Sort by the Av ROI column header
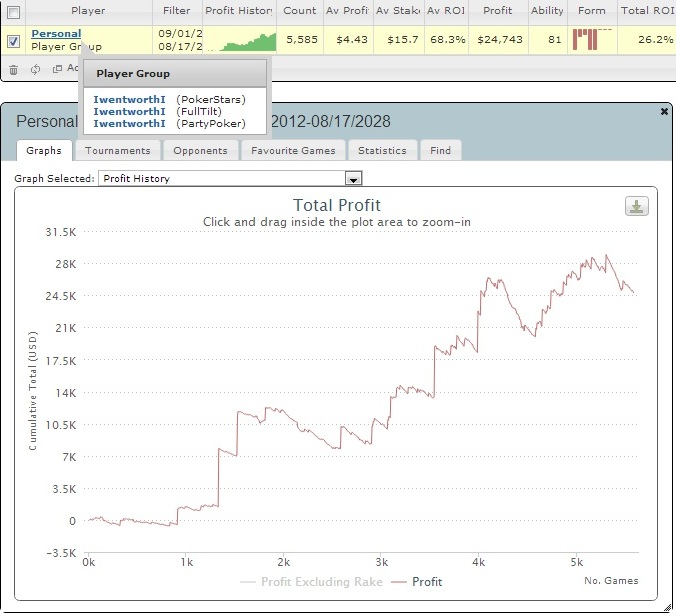This screenshot has height=616, width=676. [x=446, y=11]
